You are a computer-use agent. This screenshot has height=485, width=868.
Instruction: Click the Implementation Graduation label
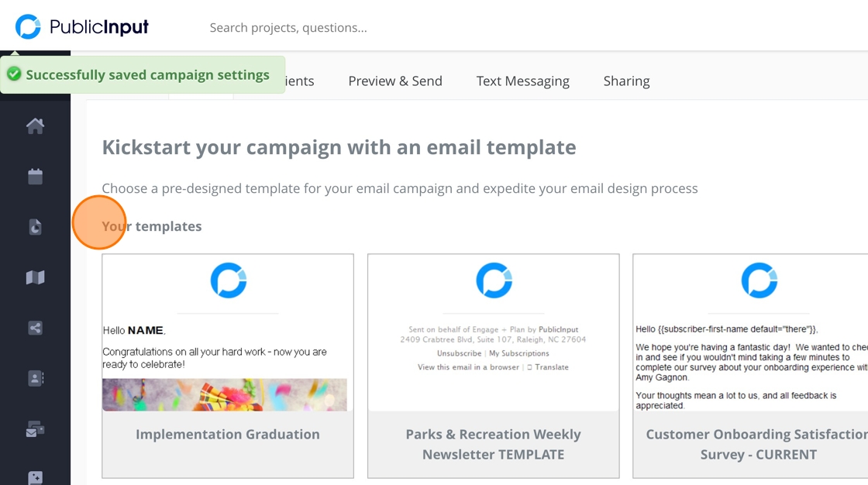tap(228, 435)
